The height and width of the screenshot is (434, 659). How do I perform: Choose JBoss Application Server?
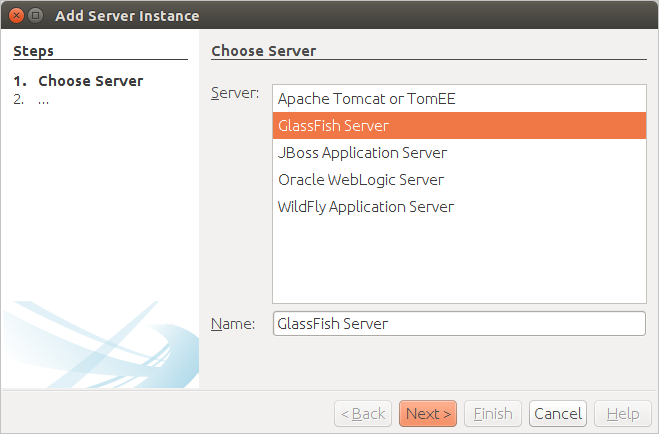point(459,153)
